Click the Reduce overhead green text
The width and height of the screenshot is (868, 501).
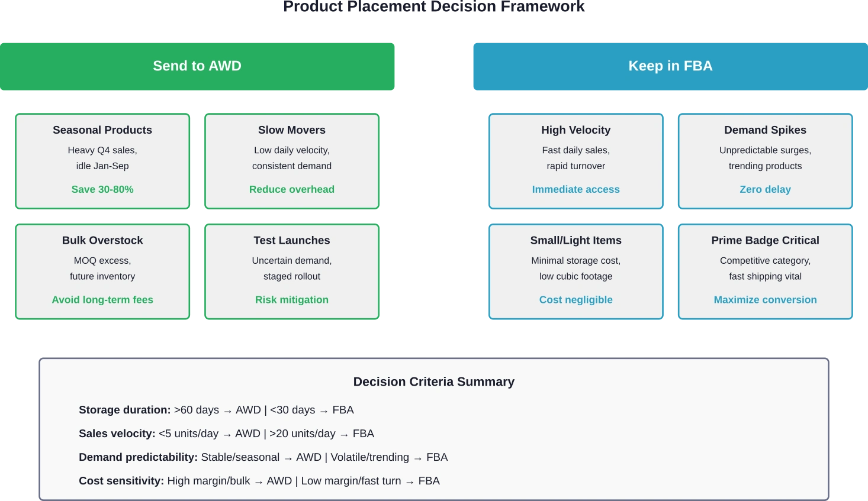click(x=291, y=189)
